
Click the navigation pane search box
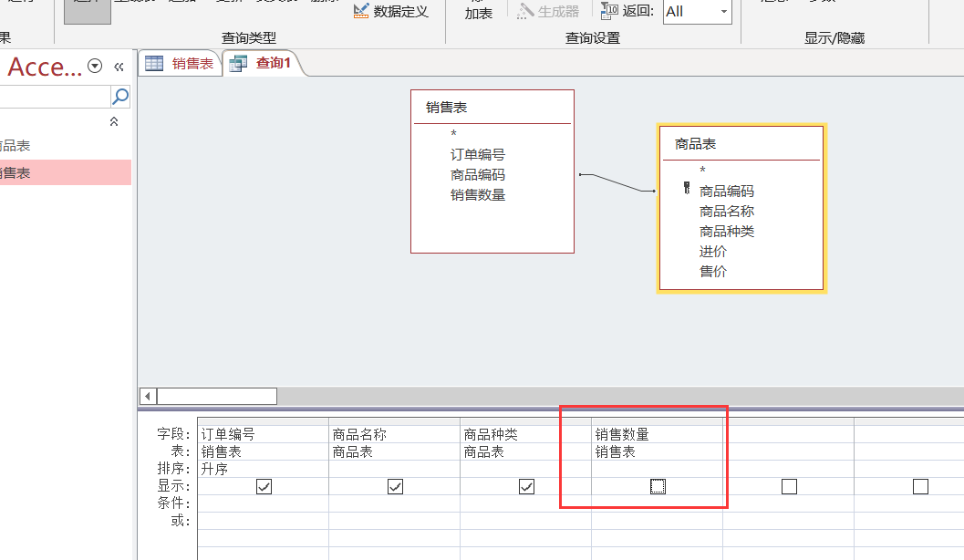tap(54, 97)
